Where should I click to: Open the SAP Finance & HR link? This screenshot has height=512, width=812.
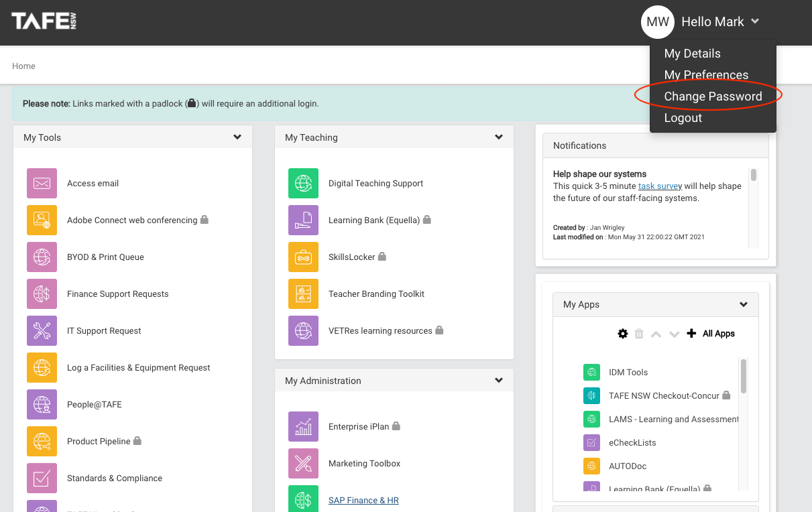[363, 500]
